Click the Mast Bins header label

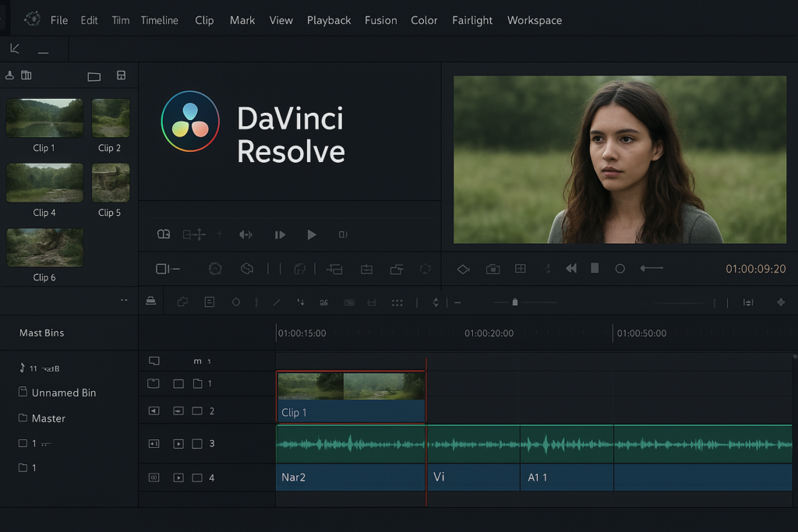point(42,333)
